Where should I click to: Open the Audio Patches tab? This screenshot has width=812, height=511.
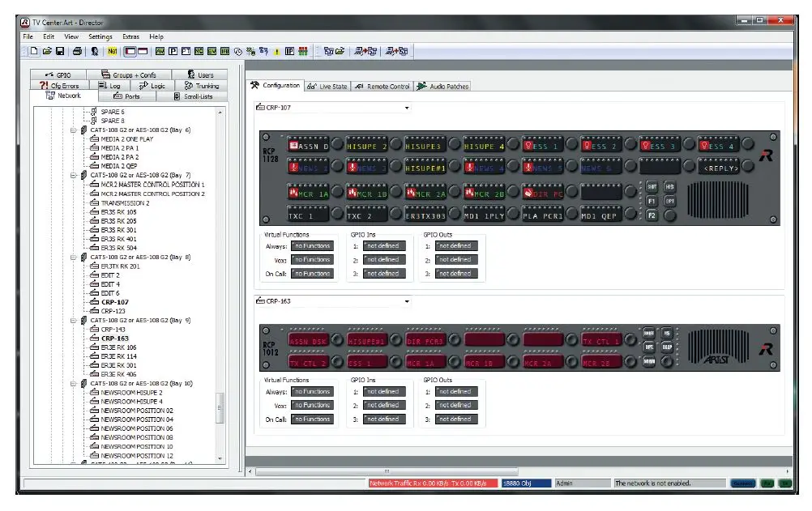(443, 87)
